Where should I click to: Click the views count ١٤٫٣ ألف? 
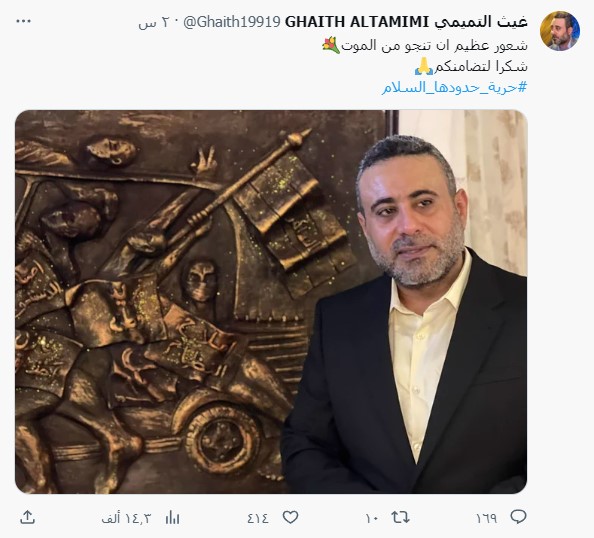tap(126, 518)
